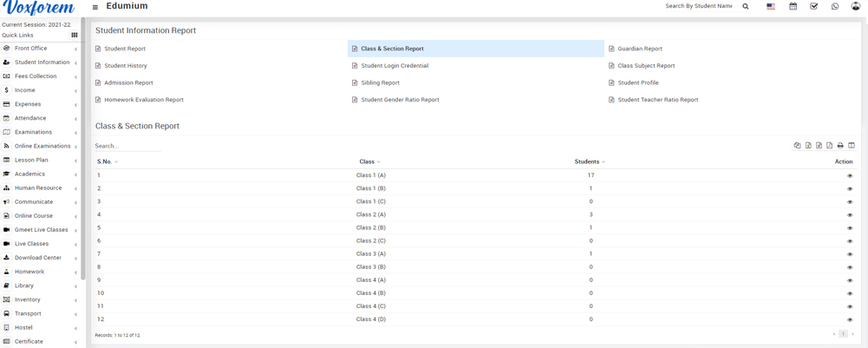The image size is (868, 348).
Task: Click the copy table data icon
Action: coord(797,146)
